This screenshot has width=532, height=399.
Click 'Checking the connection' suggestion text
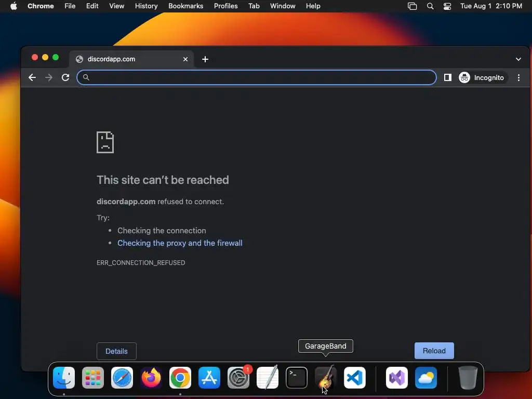point(162,230)
